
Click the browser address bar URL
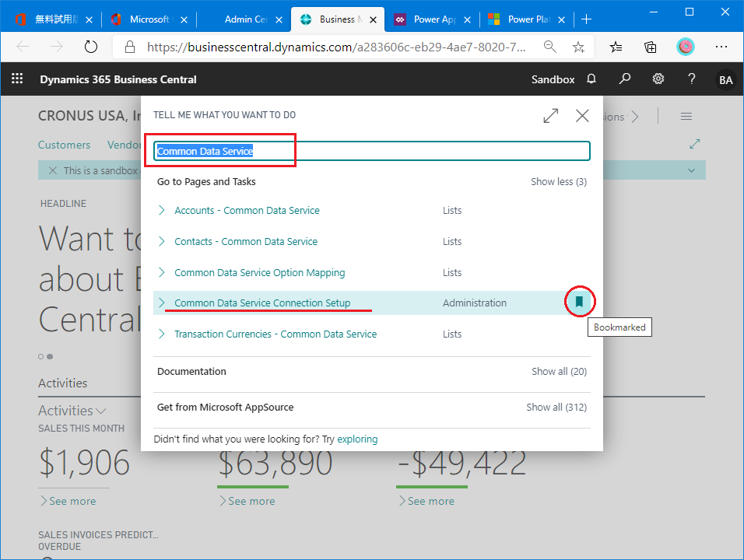[336, 47]
